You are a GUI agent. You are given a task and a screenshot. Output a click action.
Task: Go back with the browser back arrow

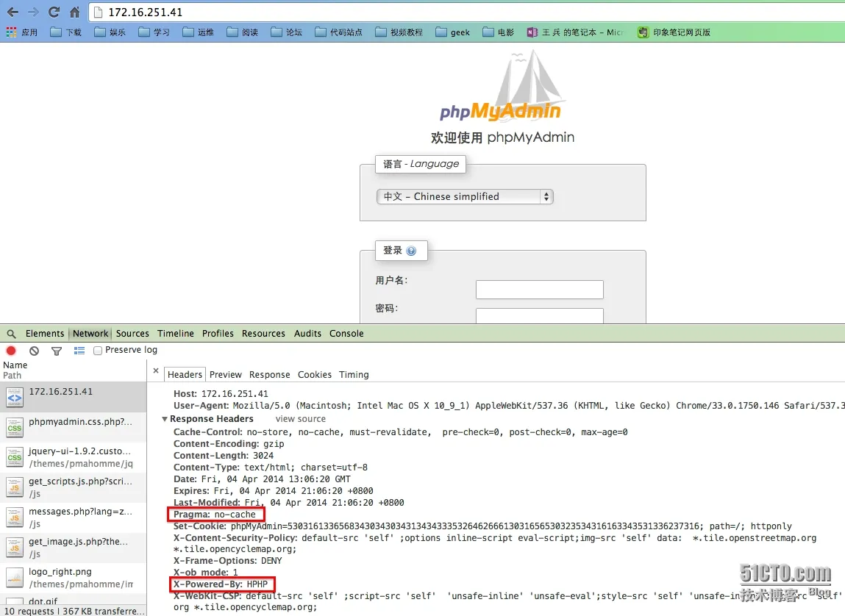[13, 12]
